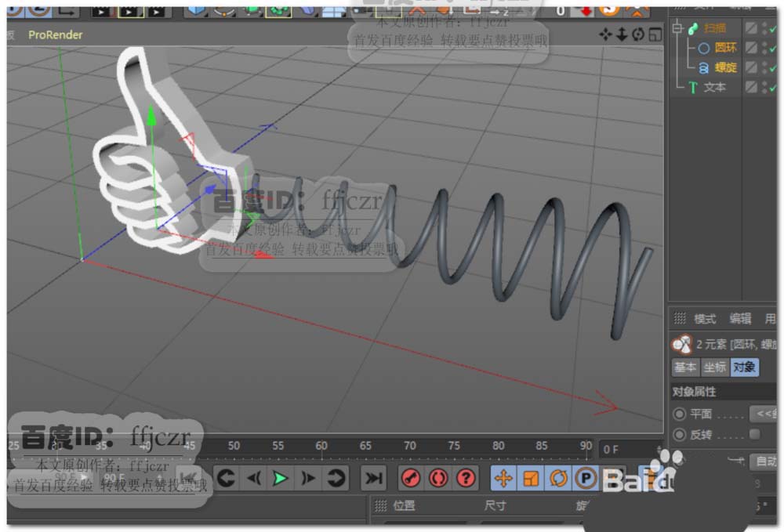
Task: Click the green Y-axis arrow handle
Action: [151, 115]
